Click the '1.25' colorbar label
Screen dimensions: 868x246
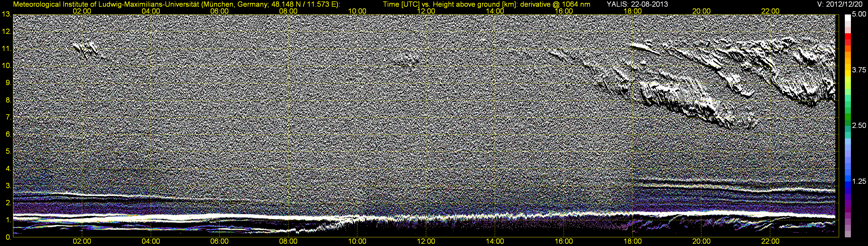[859, 181]
